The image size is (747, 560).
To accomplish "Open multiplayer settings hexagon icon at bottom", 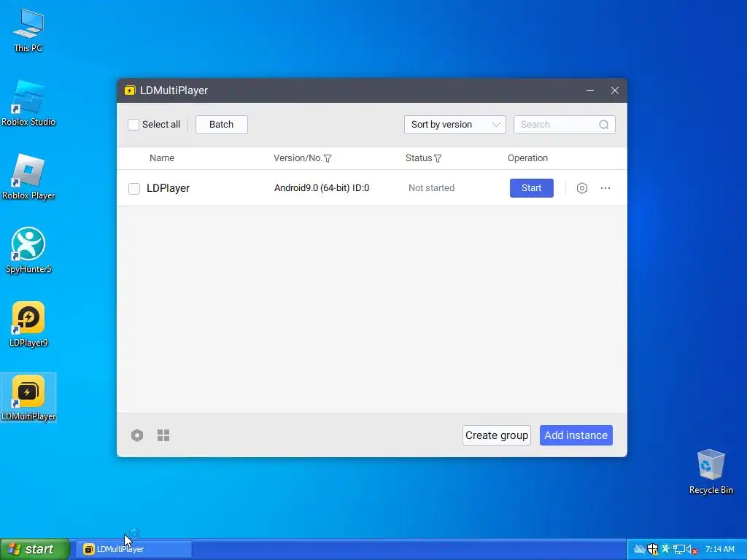I will point(137,435).
